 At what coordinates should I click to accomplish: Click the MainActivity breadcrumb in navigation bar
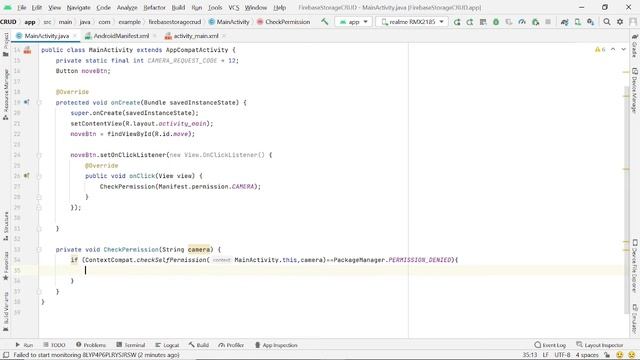(229, 22)
